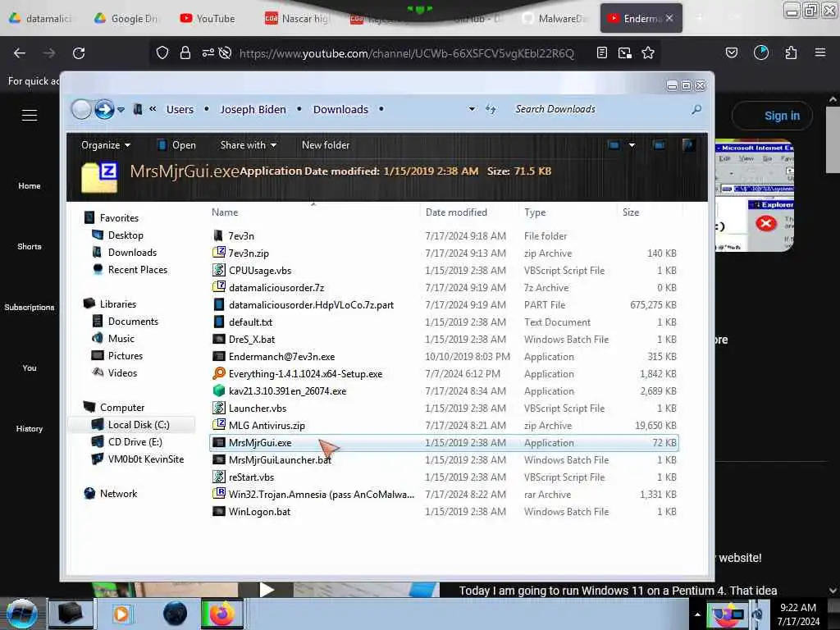Viewport: 840px width, 630px height.
Task: Select Everything-1.4.1.1024.x64-Setup.exe icon
Action: 218,373
